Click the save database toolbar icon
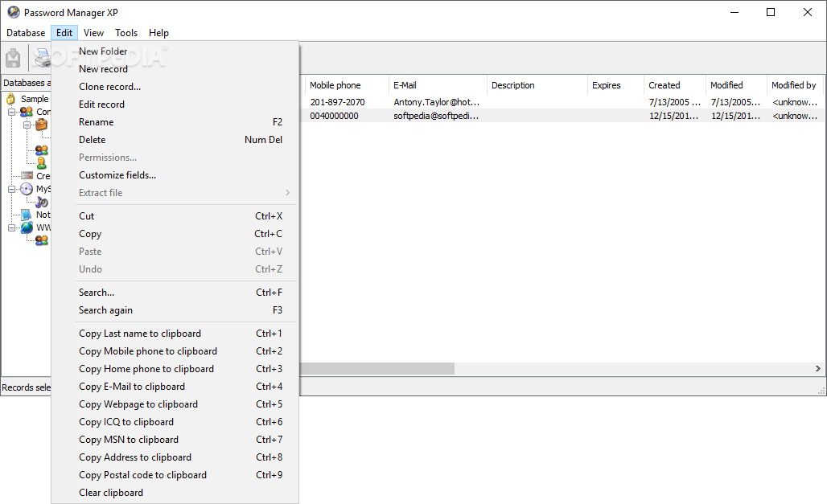 point(13,57)
